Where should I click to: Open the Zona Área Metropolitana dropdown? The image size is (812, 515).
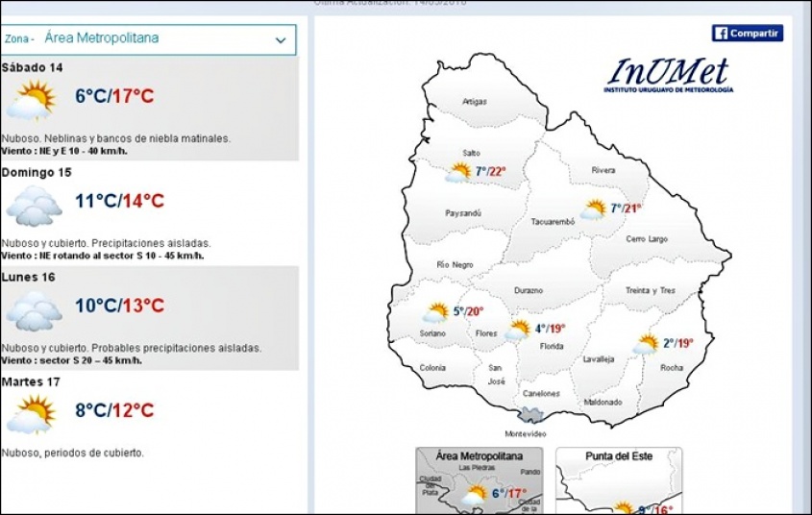[x=149, y=39]
